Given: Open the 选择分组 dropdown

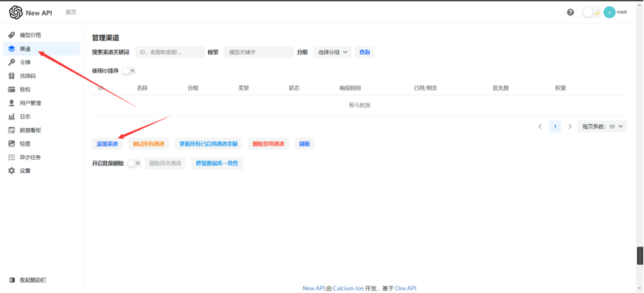Looking at the screenshot, I should click(333, 52).
